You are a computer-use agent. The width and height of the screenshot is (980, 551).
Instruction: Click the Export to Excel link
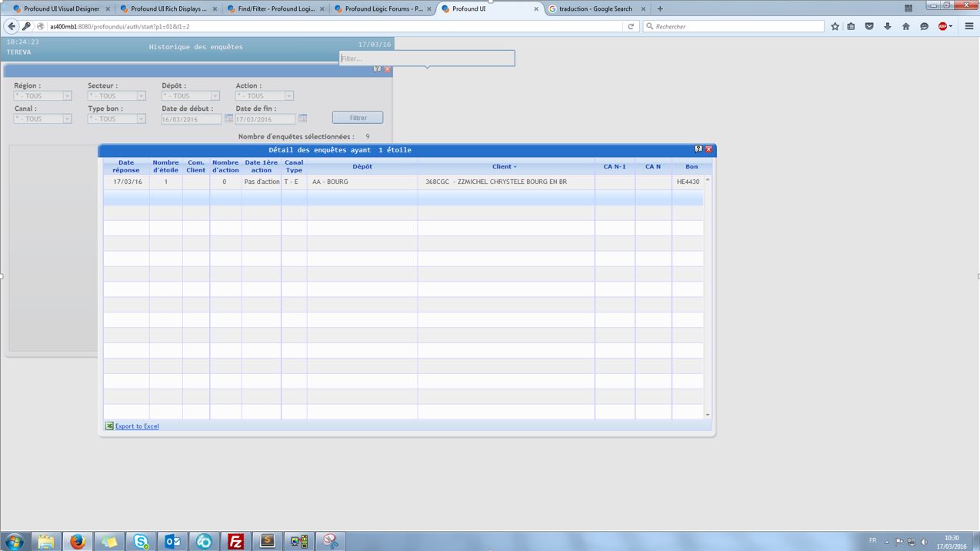pyautogui.click(x=137, y=426)
